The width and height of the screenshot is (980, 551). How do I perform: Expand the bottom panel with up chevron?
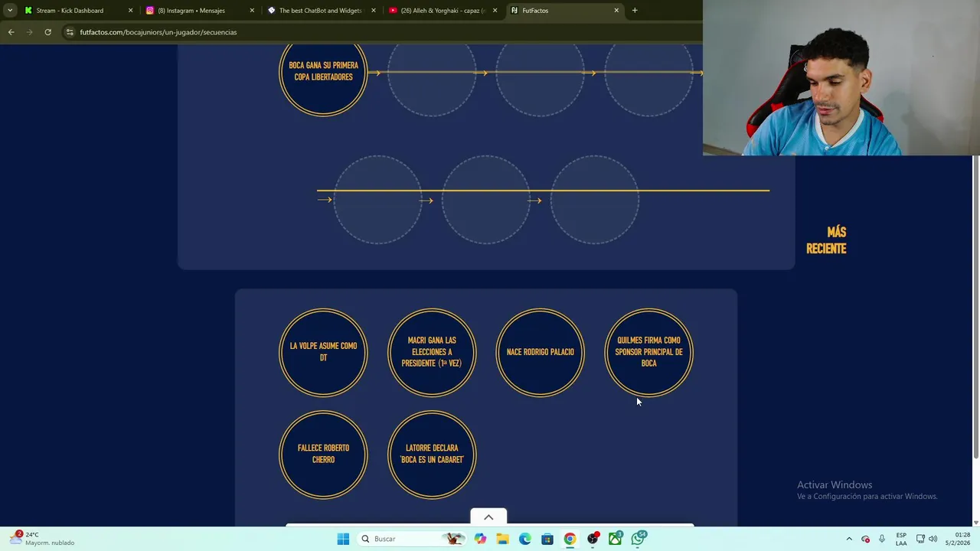[488, 517]
